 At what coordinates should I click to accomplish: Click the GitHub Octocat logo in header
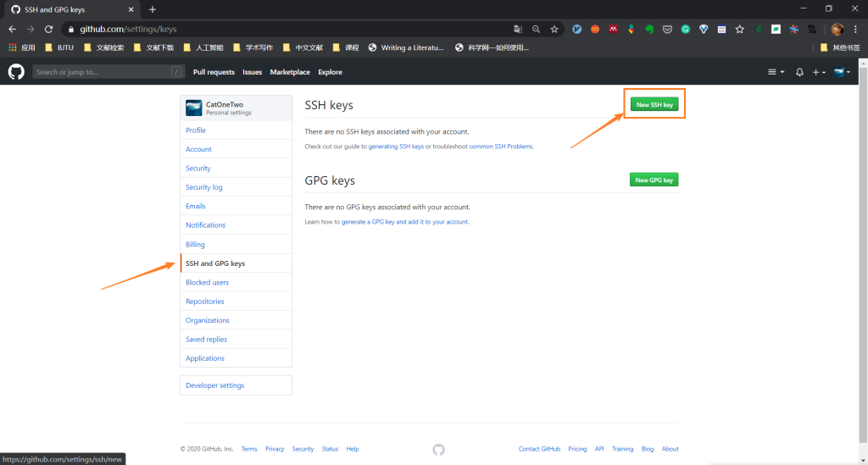tap(16, 71)
